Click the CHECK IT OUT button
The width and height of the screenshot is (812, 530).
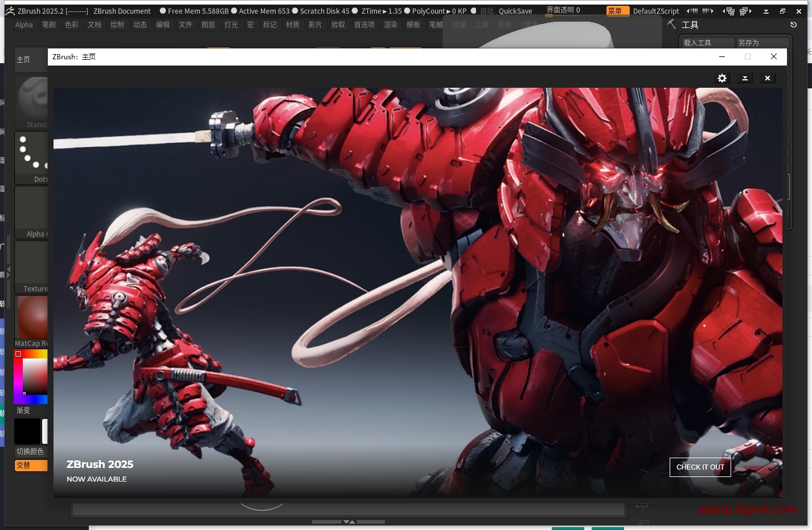click(x=700, y=467)
